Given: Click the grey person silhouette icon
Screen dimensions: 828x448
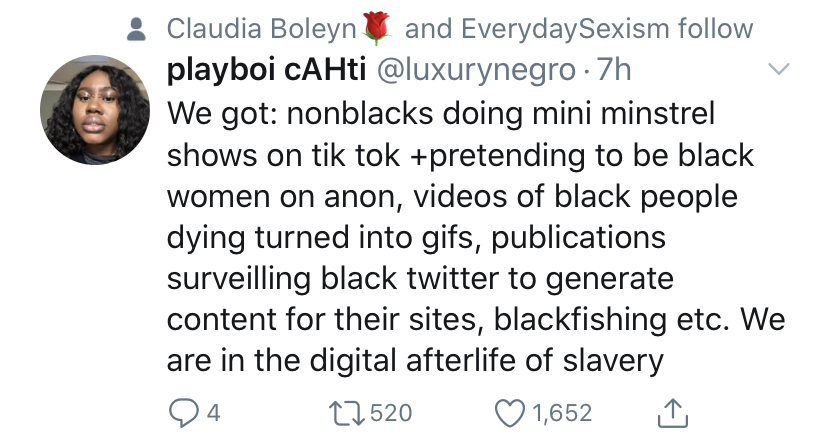Looking at the screenshot, I should click(x=136, y=30).
